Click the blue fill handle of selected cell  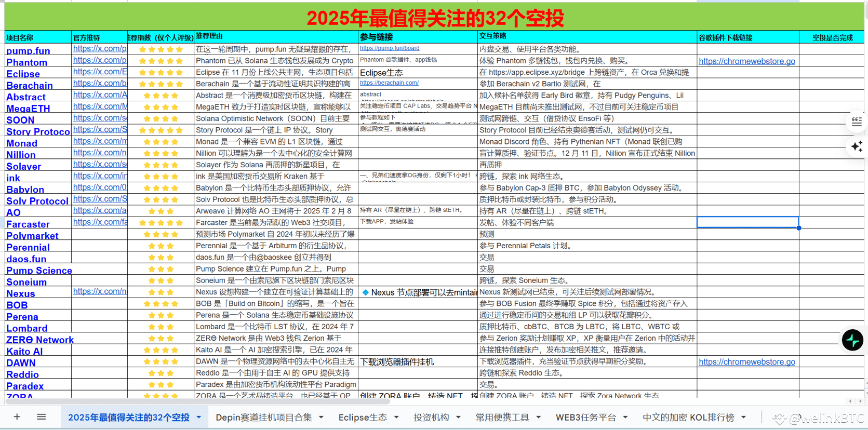(799, 228)
